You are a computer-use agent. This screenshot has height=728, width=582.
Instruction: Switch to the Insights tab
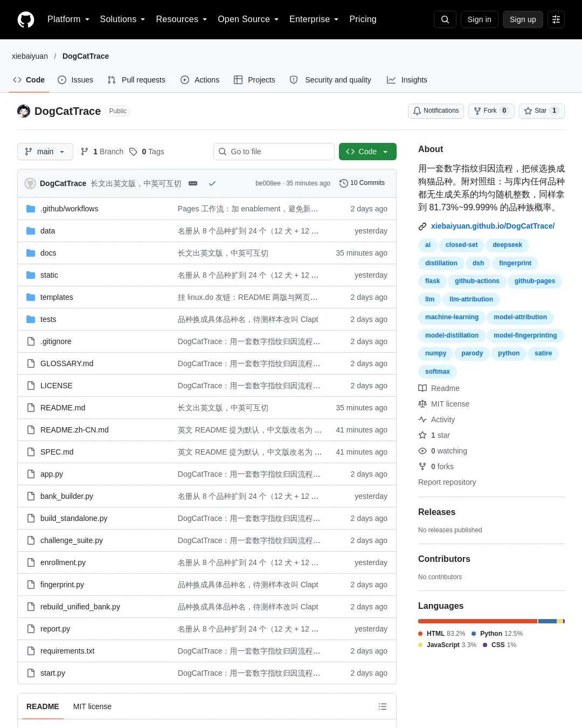pos(407,80)
